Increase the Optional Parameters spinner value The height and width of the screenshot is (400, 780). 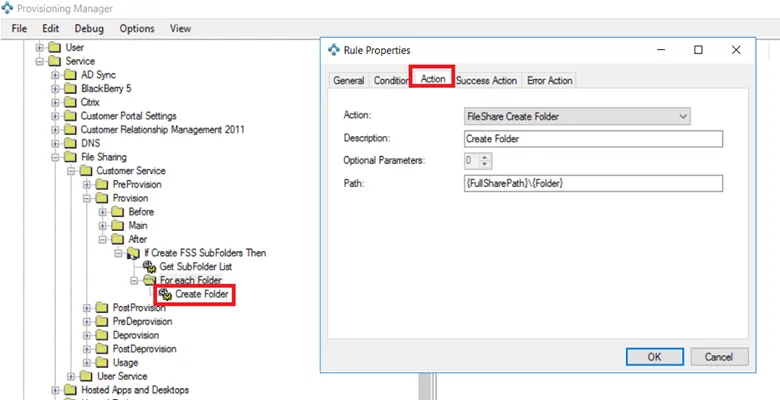pos(486,157)
